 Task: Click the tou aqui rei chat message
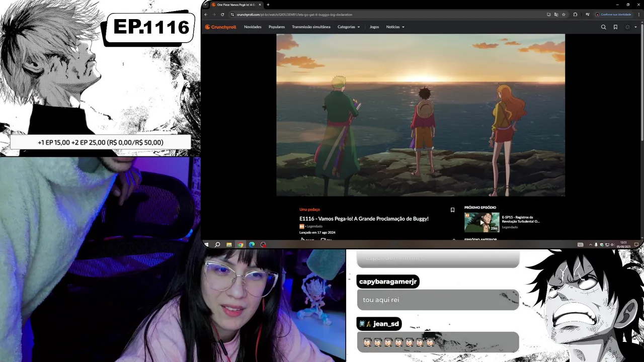[x=438, y=300]
